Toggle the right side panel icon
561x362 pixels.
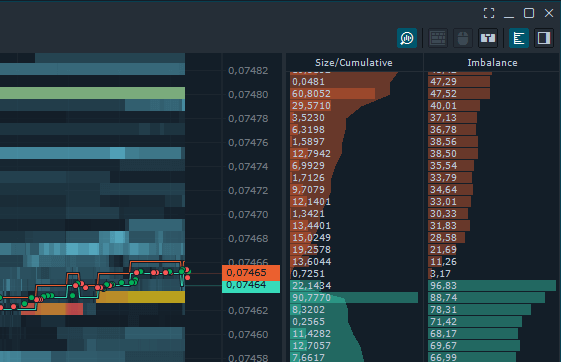[x=544, y=38]
